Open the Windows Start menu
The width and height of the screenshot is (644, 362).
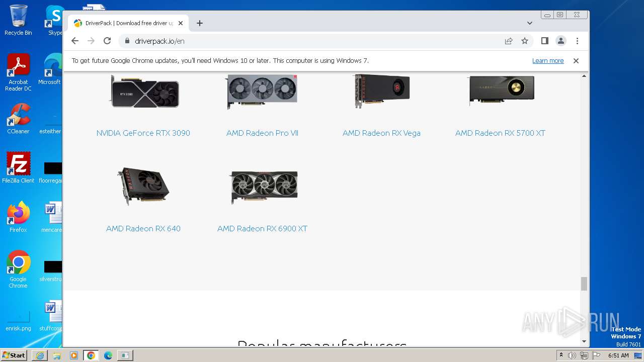point(14,355)
